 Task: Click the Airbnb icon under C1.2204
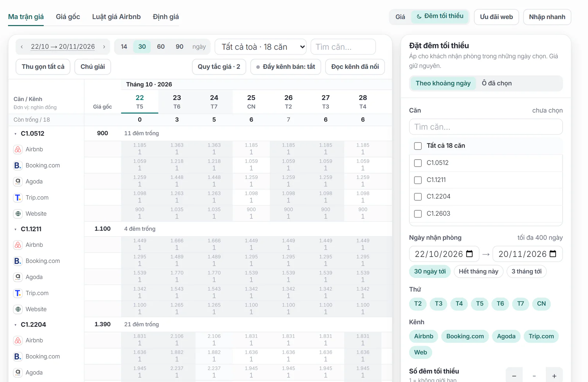[18, 340]
